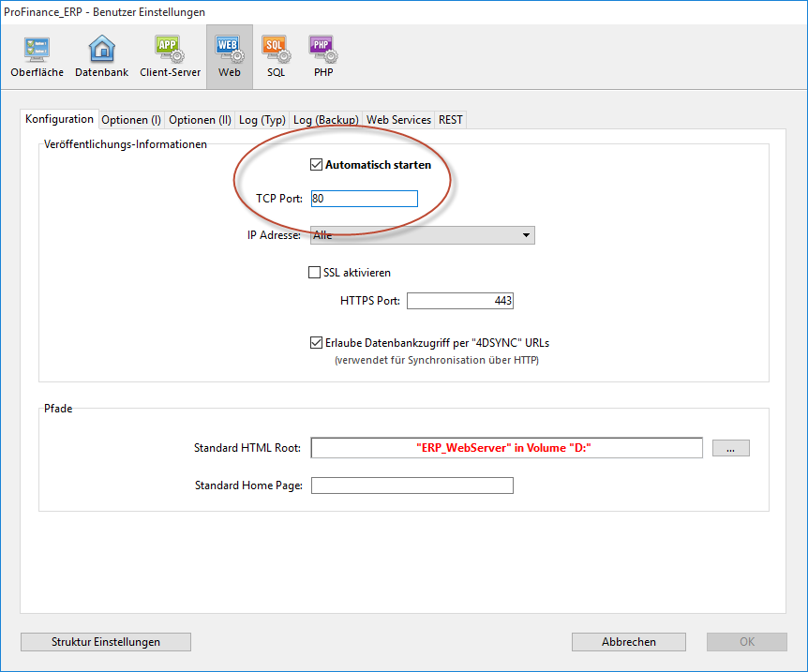Viewport: 808px width, 672px height.
Task: Enable the SSL aktivieren checkbox
Action: (315, 273)
